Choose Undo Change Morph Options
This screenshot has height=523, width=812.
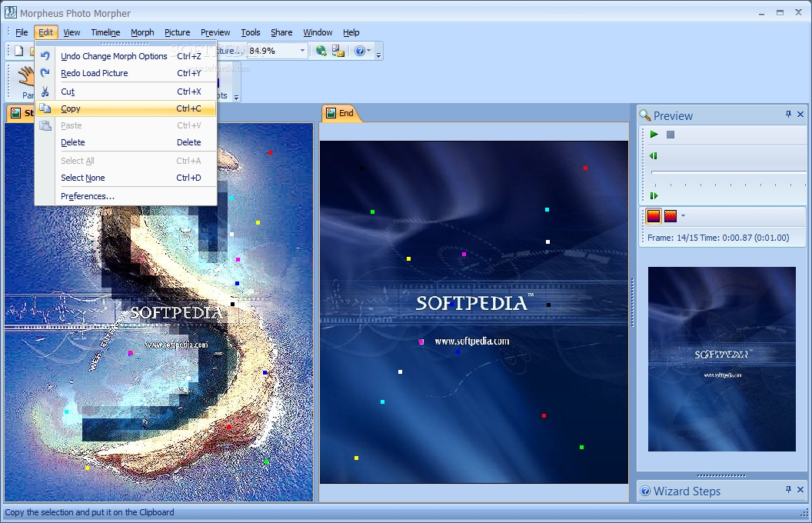(126, 56)
